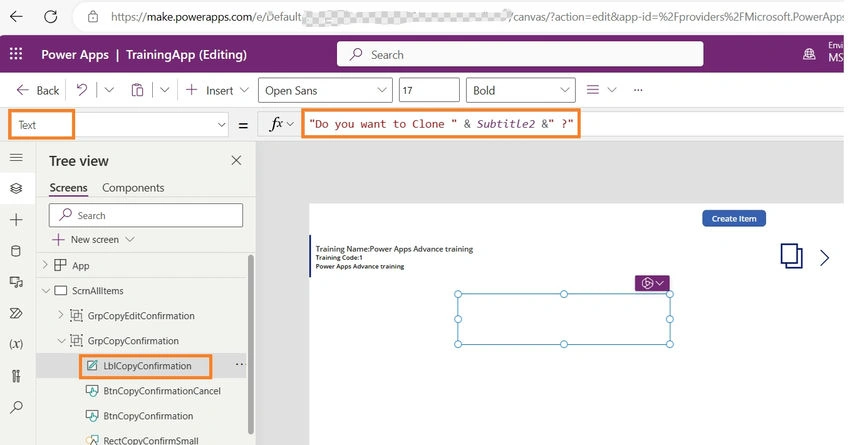The width and height of the screenshot is (850, 445).
Task: Open the Variables (x) icon in sidebar
Action: 16,344
